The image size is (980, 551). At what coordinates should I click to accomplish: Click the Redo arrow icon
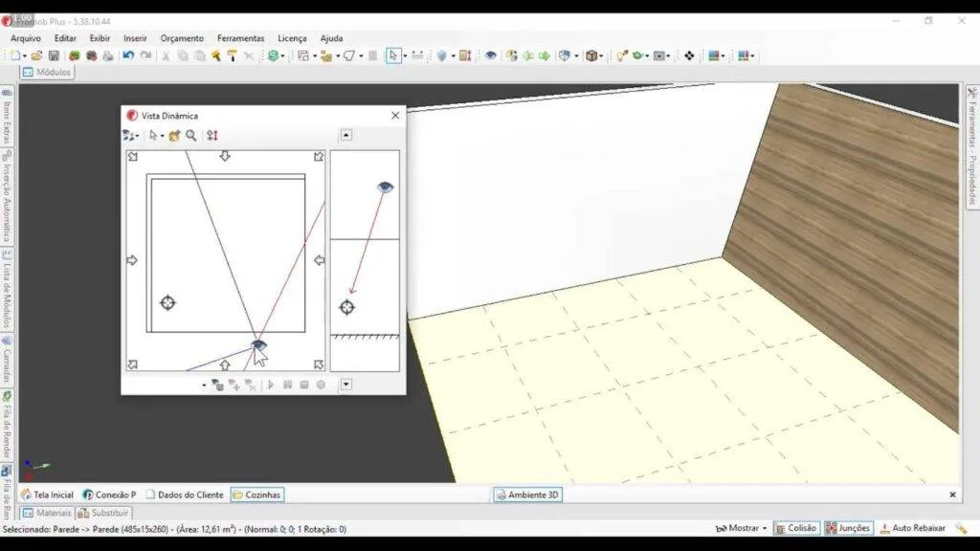145,55
